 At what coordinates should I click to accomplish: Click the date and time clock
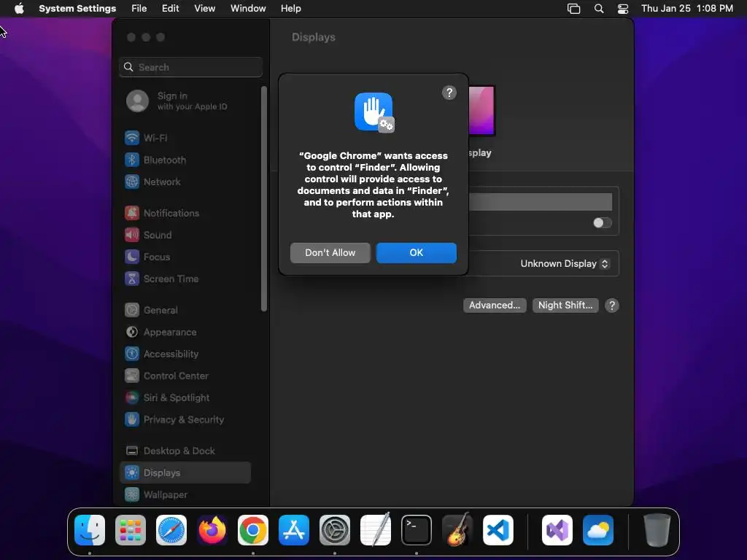click(x=687, y=9)
